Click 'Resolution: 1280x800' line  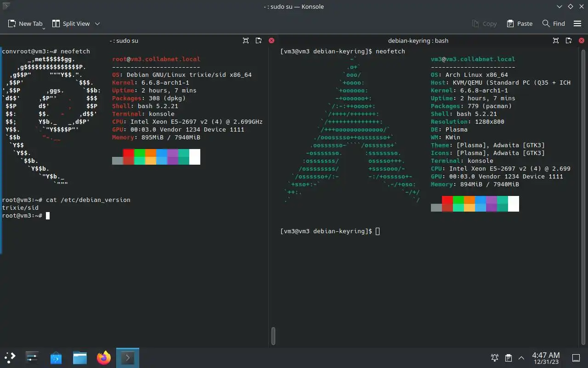[468, 121]
